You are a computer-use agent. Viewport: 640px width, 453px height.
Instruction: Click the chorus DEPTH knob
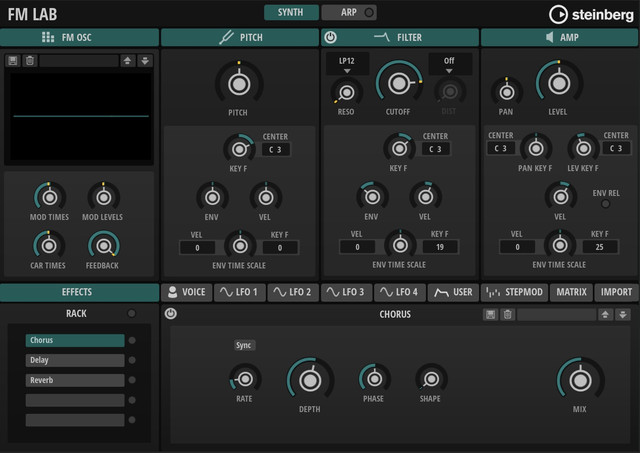[310, 380]
